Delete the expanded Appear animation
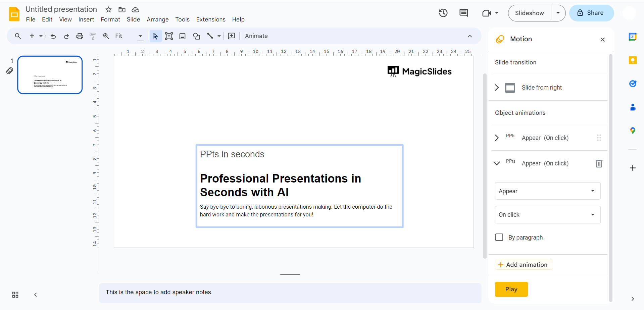The image size is (644, 310). [599, 163]
